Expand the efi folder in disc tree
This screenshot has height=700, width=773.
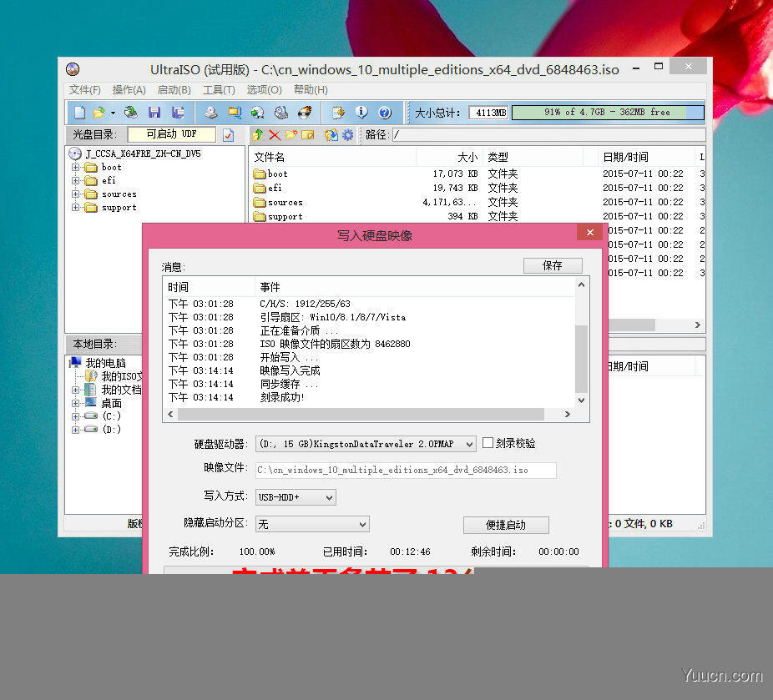(x=75, y=180)
